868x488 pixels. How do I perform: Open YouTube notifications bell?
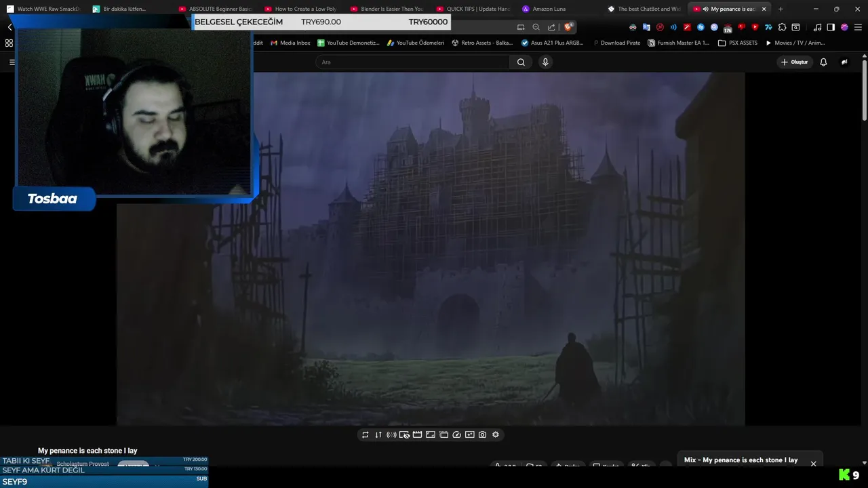tap(823, 62)
